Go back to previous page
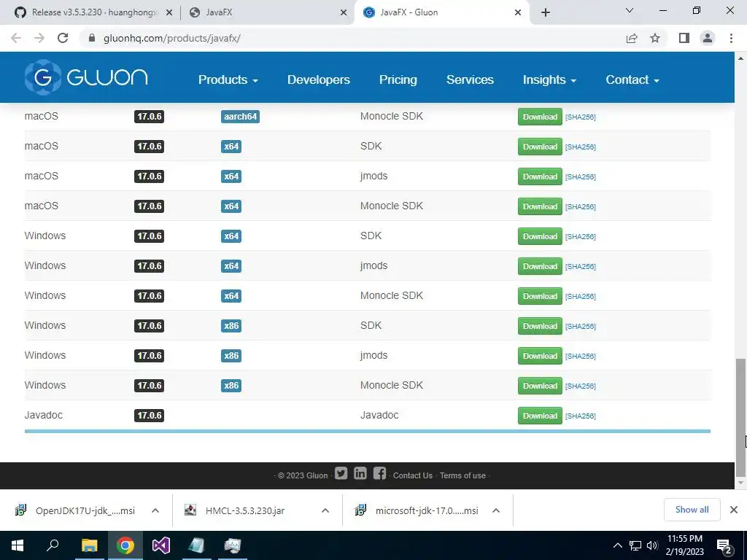This screenshot has height=560, width=747. click(x=16, y=38)
